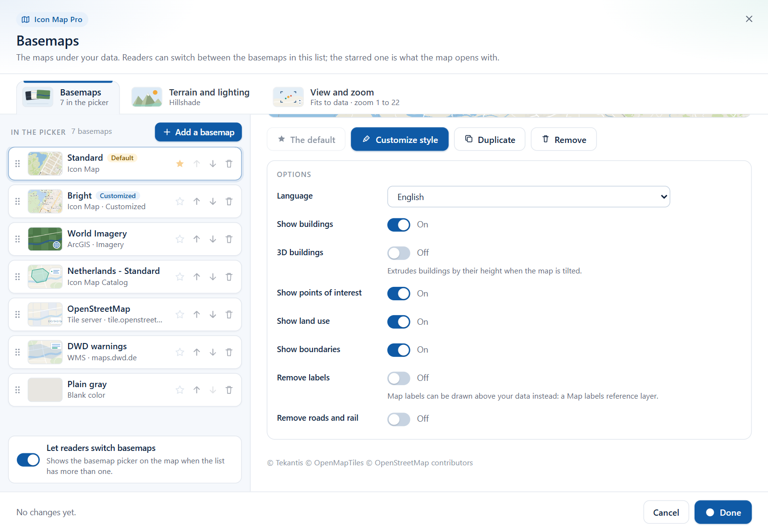Move the Standard basemap down

213,164
